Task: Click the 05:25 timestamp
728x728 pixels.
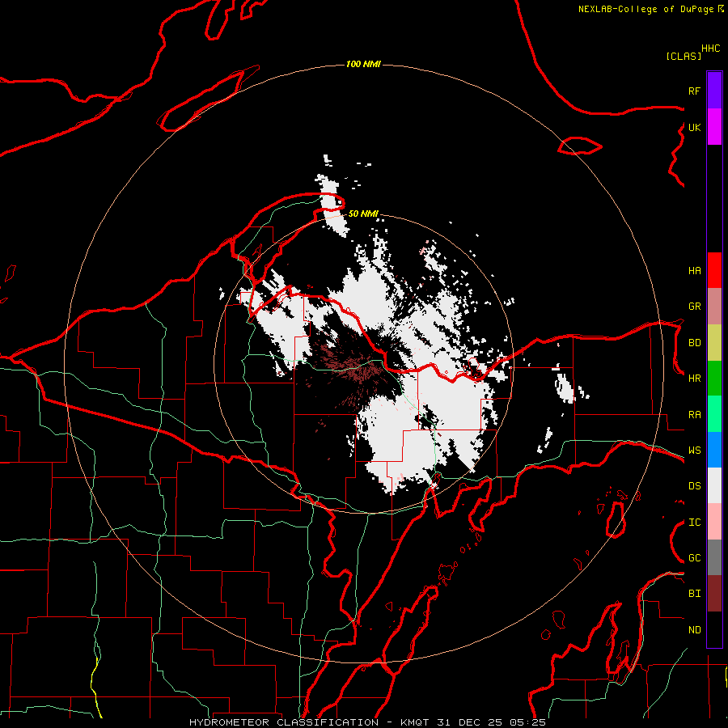Action: [x=527, y=722]
